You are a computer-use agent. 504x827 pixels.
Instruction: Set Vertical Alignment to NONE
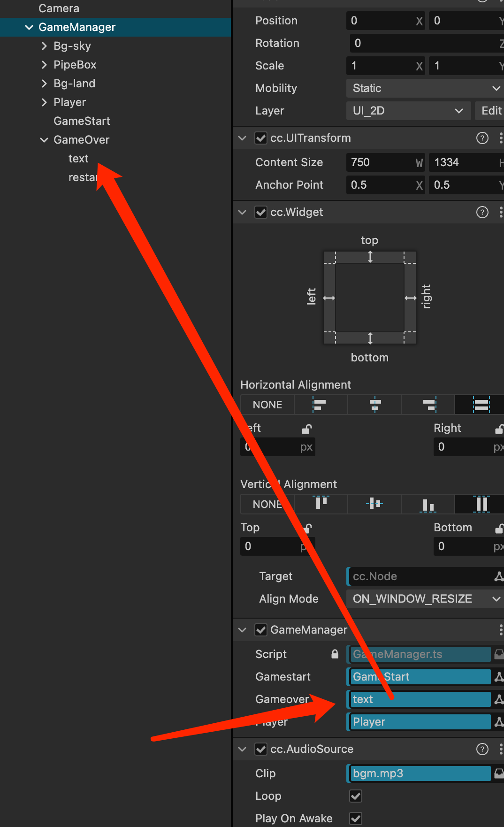tap(267, 504)
